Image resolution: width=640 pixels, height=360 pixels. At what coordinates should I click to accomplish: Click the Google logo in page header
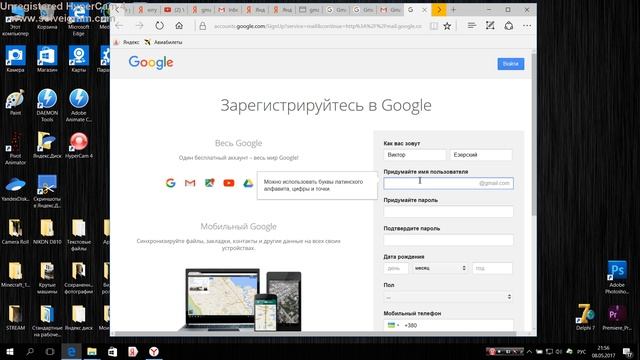pos(151,63)
